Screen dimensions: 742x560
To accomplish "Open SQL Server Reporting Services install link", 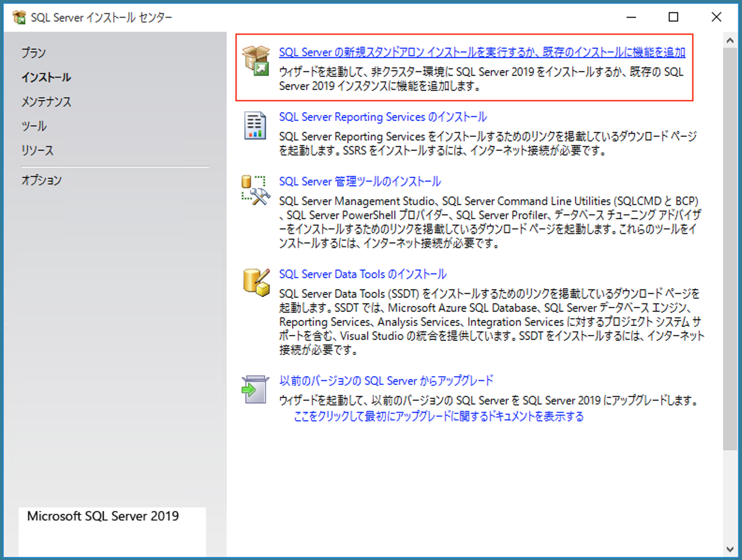I will (383, 117).
